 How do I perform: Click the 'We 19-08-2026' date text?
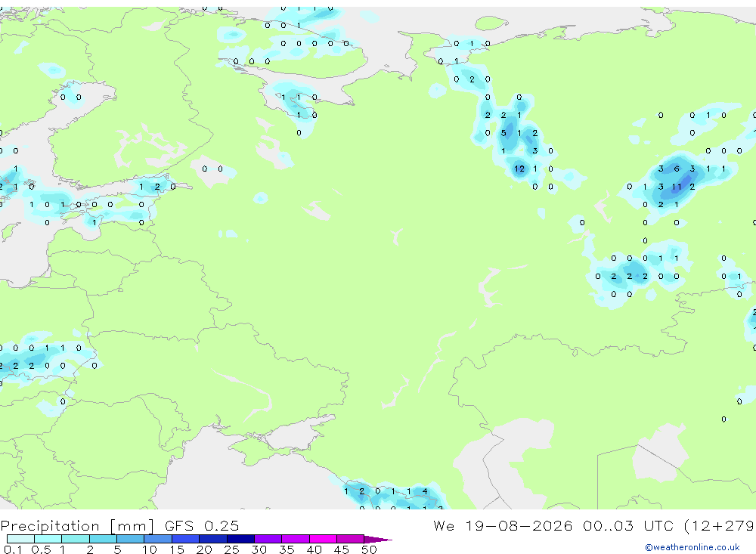(x=503, y=525)
